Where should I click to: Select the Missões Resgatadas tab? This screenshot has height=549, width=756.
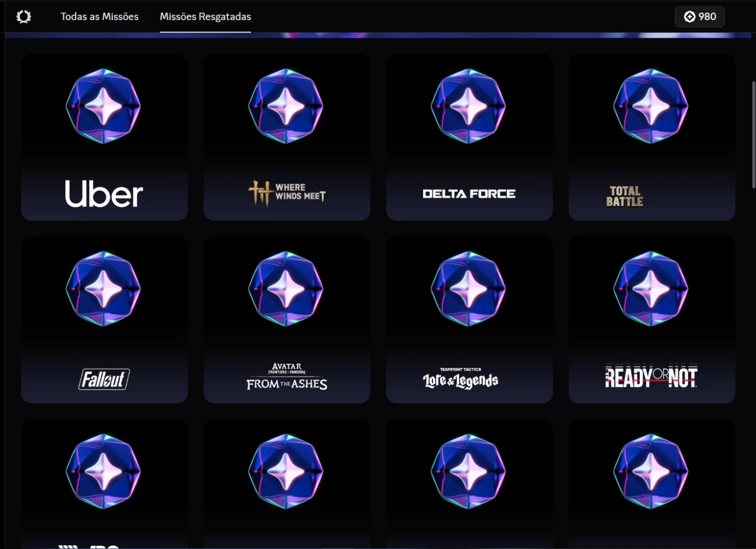[x=205, y=17]
